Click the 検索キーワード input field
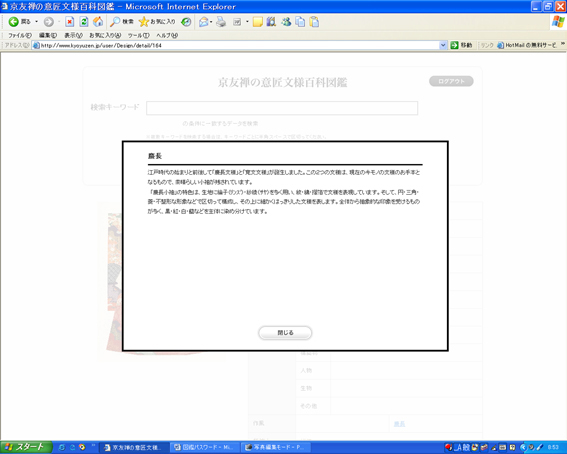 click(282, 108)
